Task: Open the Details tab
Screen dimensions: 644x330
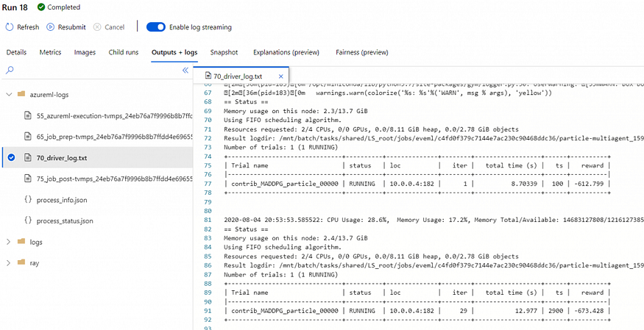Action: point(16,52)
